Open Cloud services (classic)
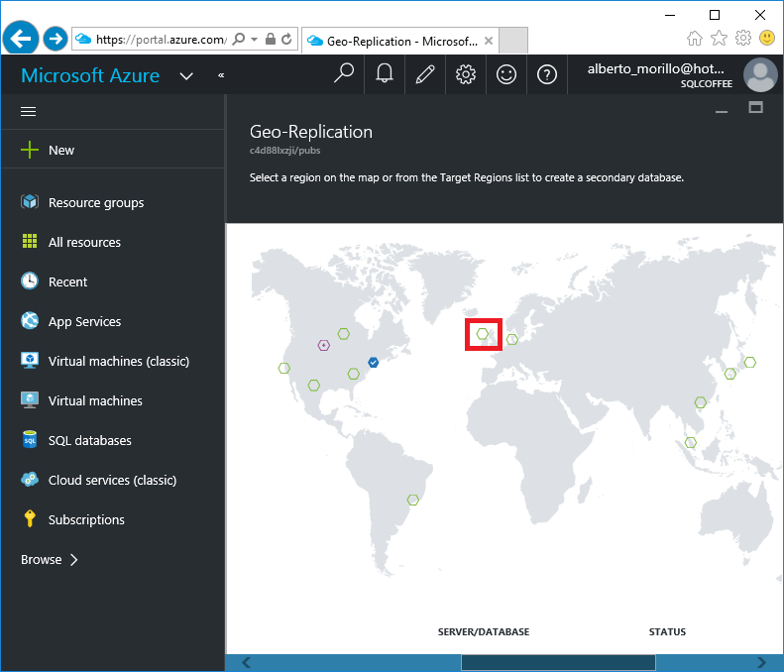This screenshot has width=784, height=672. point(112,480)
